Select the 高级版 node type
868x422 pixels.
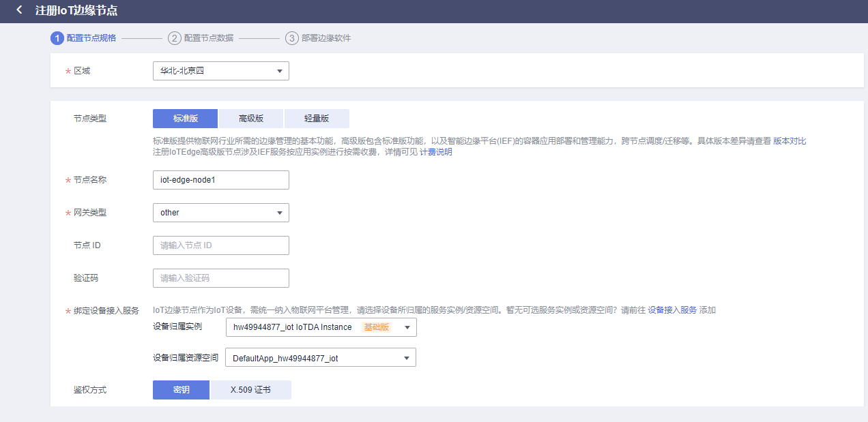point(251,118)
